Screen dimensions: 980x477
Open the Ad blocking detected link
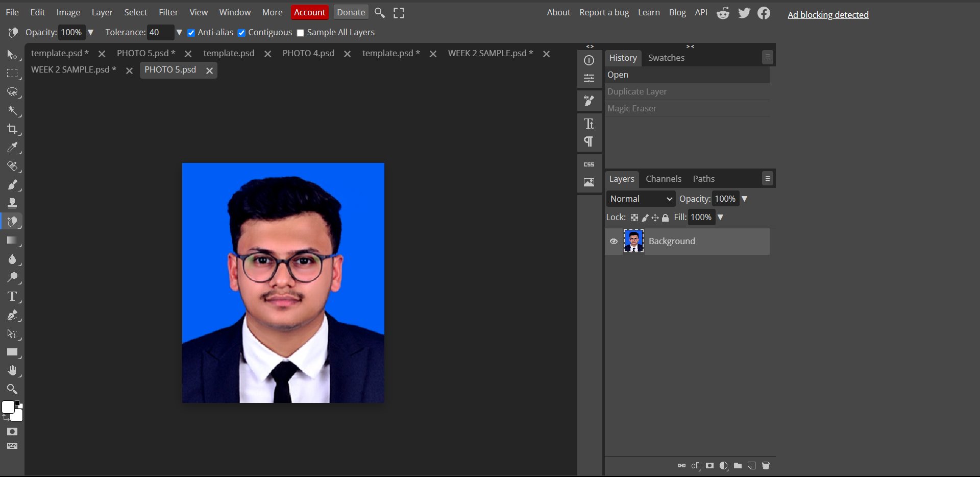(x=827, y=15)
